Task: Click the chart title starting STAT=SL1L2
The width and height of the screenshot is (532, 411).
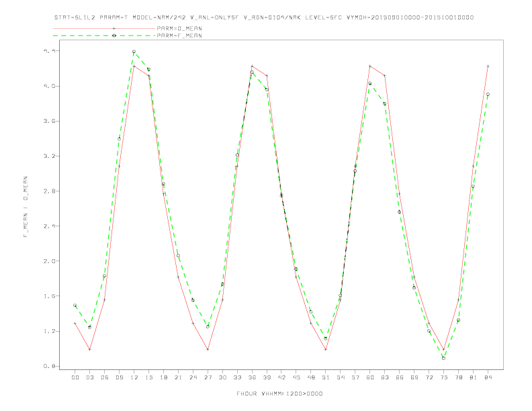Action: (264, 17)
